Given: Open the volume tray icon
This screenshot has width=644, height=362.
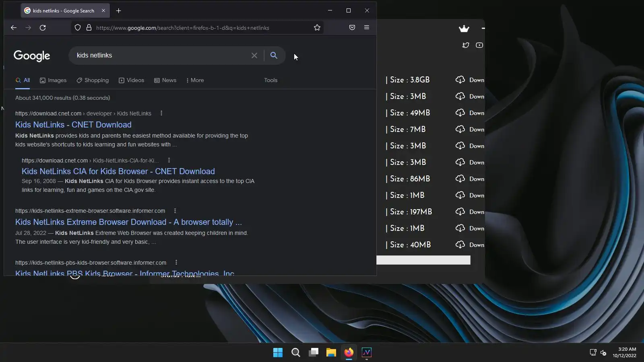Looking at the screenshot, I should coord(603,353).
